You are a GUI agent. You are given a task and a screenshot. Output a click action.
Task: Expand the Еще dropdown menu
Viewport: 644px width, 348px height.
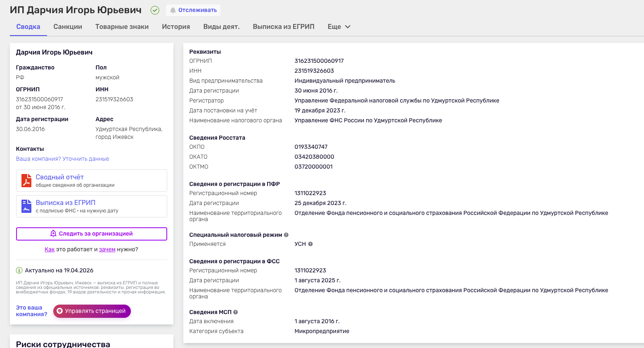click(339, 26)
